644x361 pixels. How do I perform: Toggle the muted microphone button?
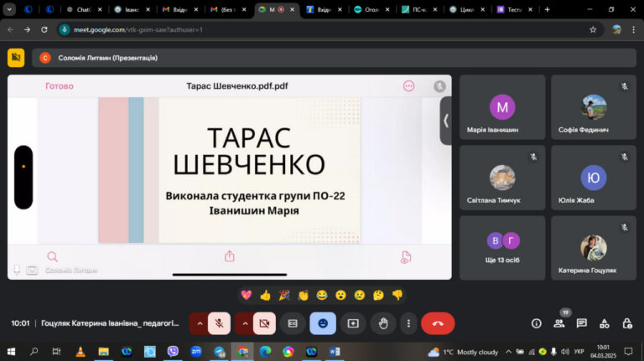[219, 323]
